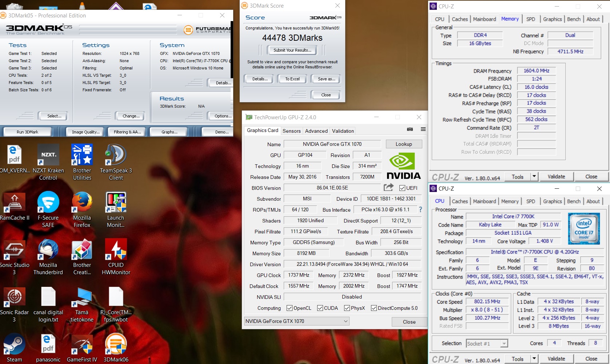Click Select tests button in 3DMark05
This screenshot has height=364, width=610.
pos(54,116)
